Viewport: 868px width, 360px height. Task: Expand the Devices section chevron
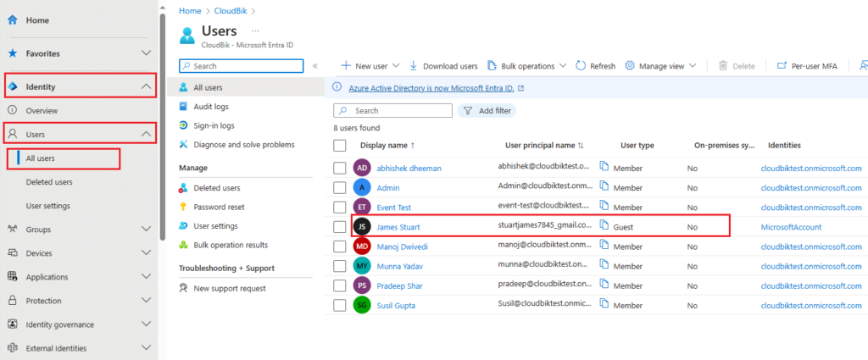point(146,252)
